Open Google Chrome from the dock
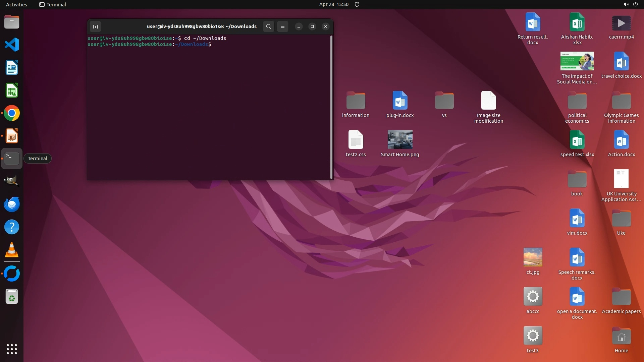The height and width of the screenshot is (362, 644). click(x=12, y=113)
